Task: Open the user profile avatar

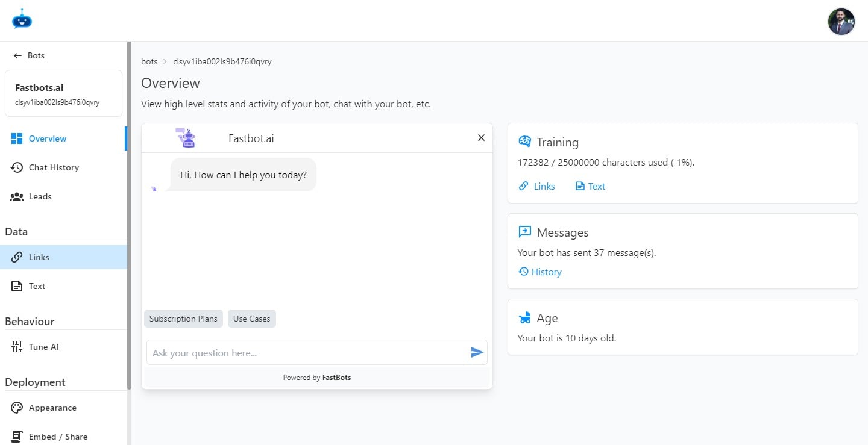Action: click(x=841, y=22)
